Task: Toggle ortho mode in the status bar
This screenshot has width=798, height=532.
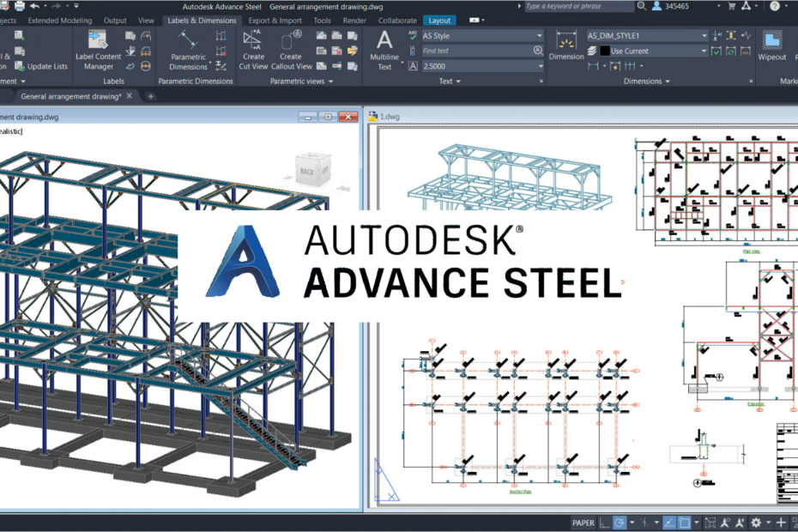Action: pyautogui.click(x=604, y=523)
